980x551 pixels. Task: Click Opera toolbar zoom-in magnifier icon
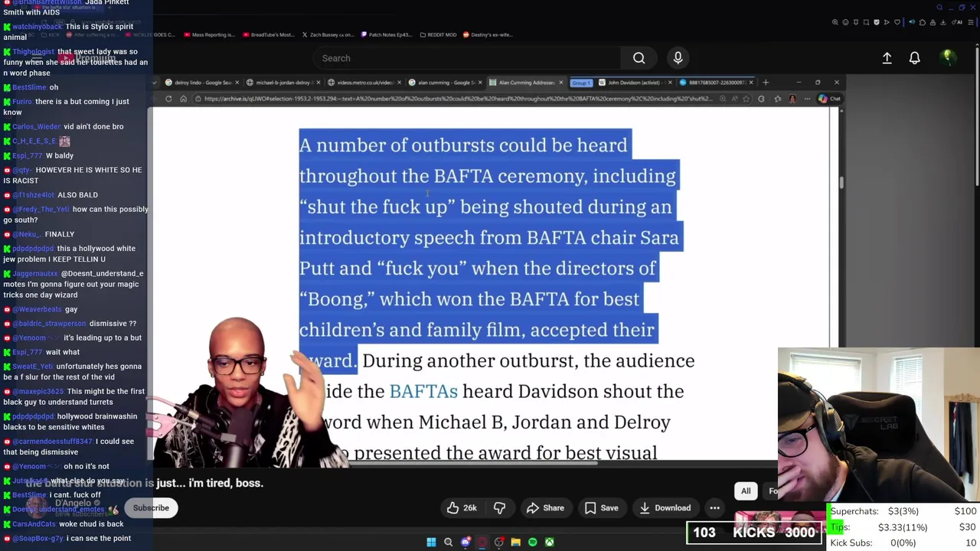pyautogui.click(x=835, y=22)
